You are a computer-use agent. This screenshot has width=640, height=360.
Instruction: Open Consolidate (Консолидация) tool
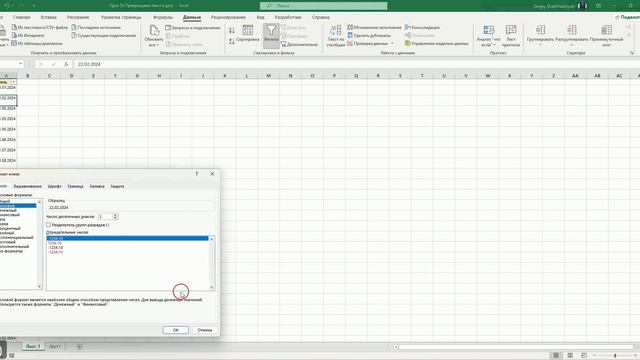(422, 27)
